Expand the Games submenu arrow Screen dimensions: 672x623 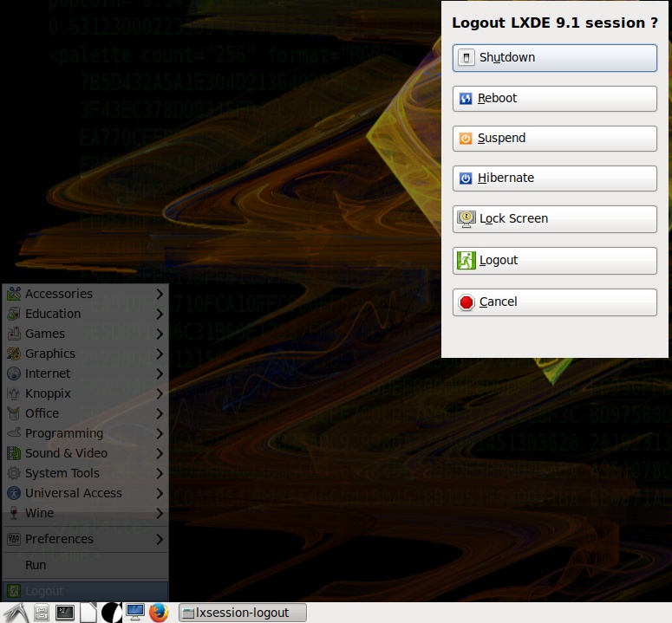[x=160, y=334]
